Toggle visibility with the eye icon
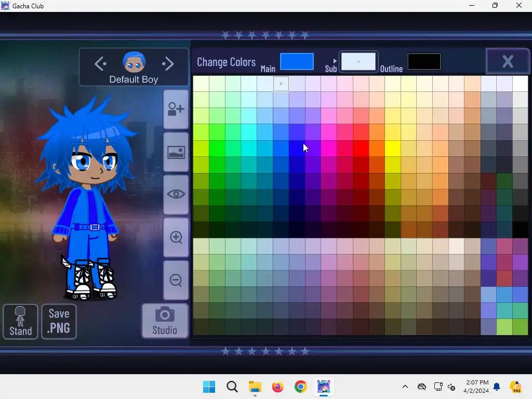 (x=176, y=194)
